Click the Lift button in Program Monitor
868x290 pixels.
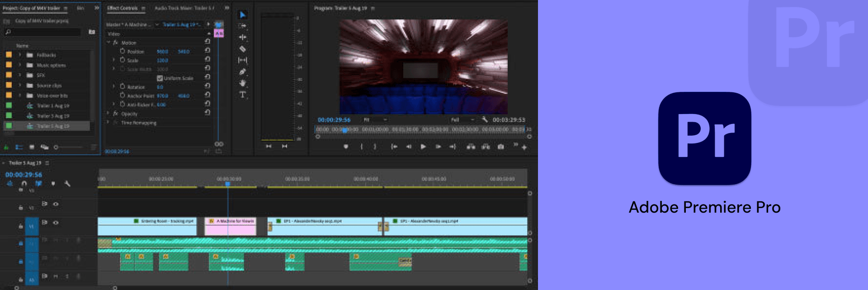(x=471, y=147)
